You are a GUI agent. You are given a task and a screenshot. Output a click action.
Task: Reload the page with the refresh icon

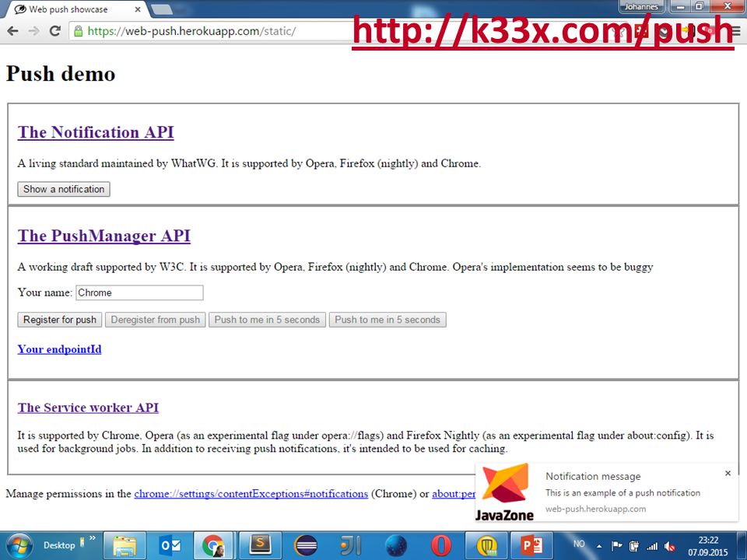coord(55,31)
